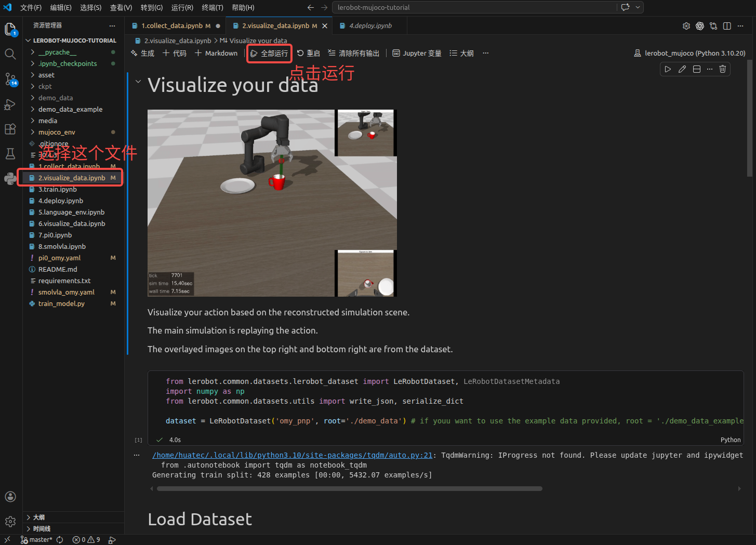Collapse the Visualize your data markdown heading
The image size is (756, 545).
click(x=138, y=82)
